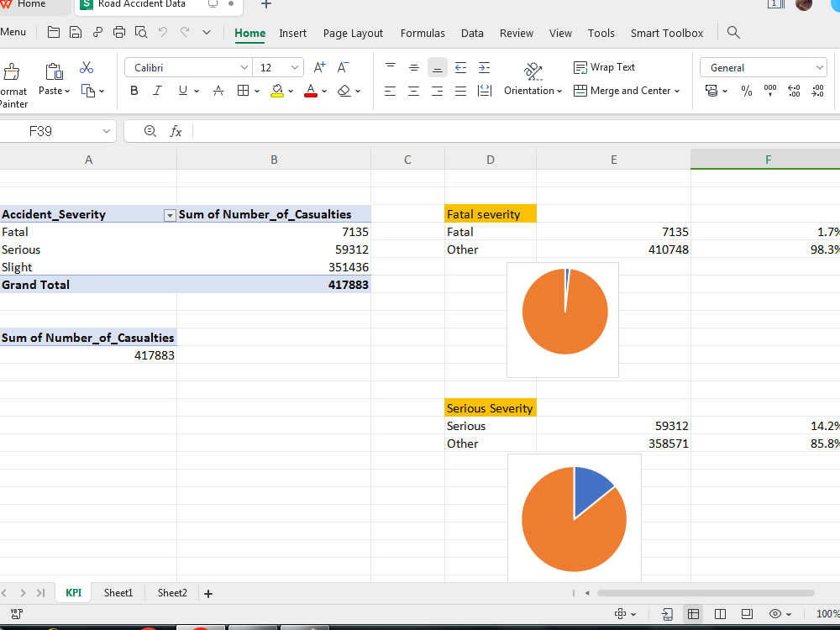840x630 pixels.
Task: Toggle italic formatting
Action: tap(157, 91)
